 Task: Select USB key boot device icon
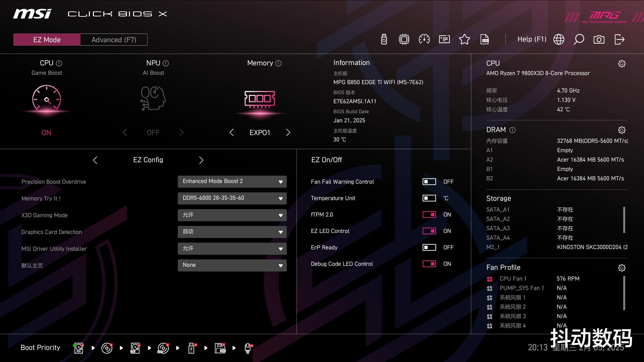(192, 348)
